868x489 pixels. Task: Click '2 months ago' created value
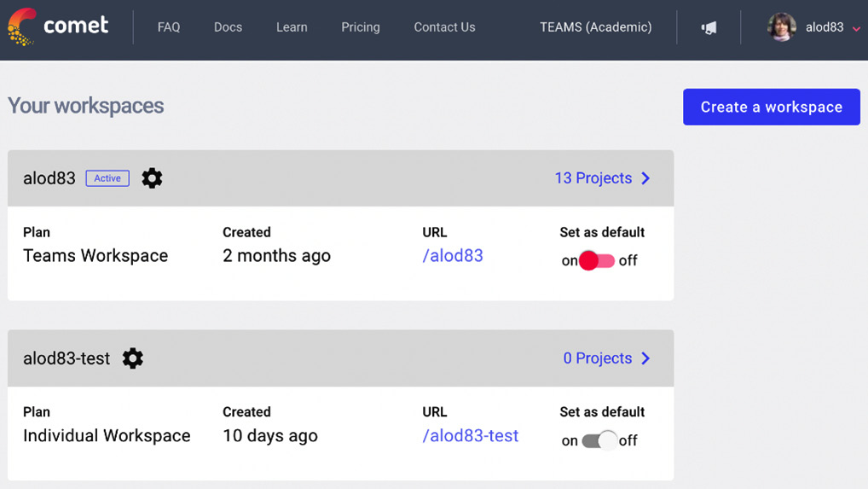(276, 255)
